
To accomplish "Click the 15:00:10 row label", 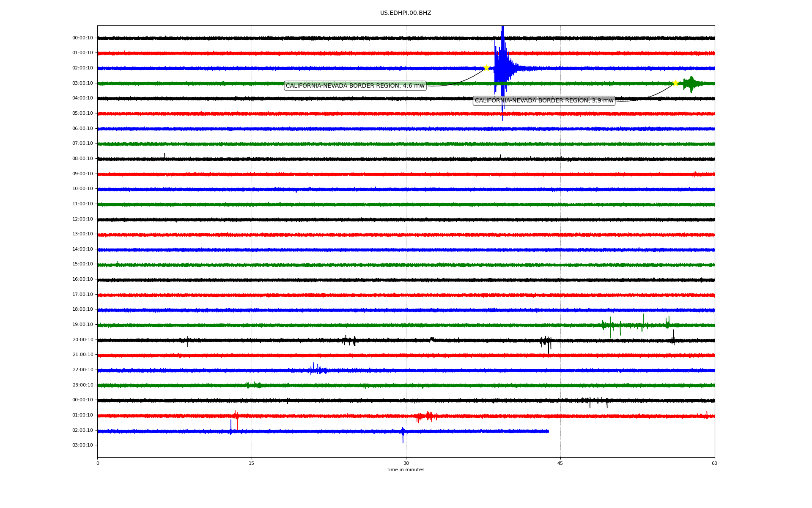I will (x=82, y=264).
